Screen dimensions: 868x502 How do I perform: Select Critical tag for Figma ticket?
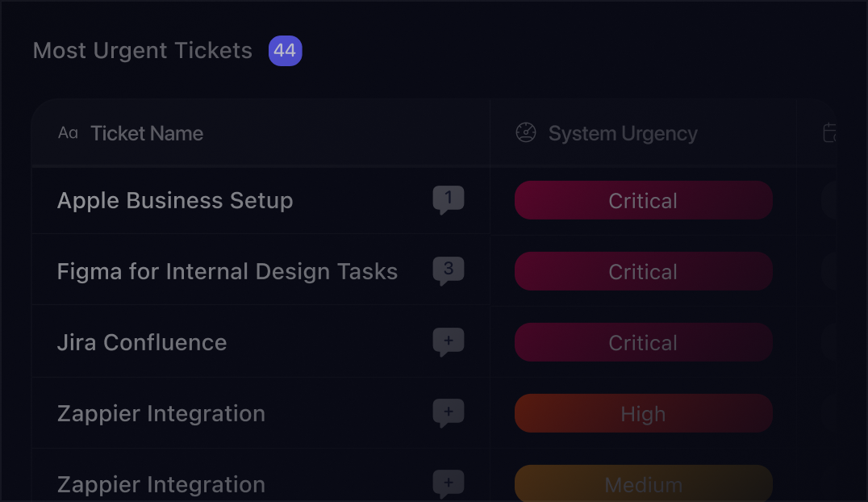[643, 271]
